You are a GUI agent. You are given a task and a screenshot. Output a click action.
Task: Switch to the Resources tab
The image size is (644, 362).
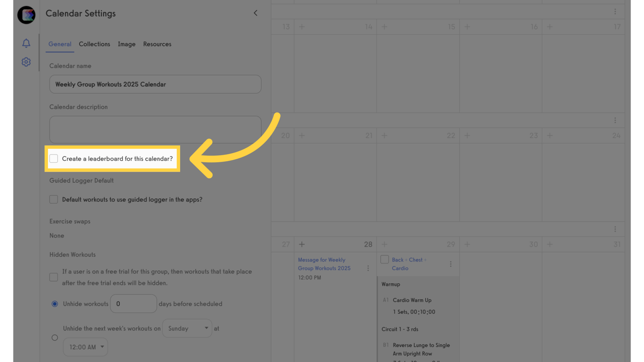coord(157,44)
